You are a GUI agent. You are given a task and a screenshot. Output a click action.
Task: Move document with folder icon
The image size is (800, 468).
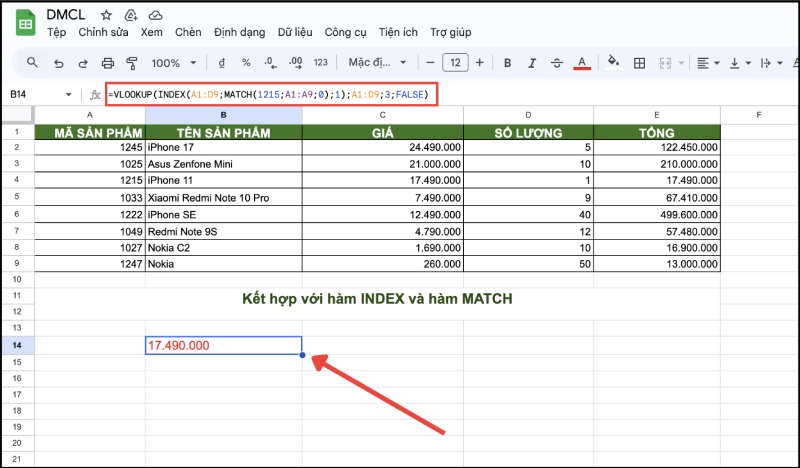(x=131, y=15)
